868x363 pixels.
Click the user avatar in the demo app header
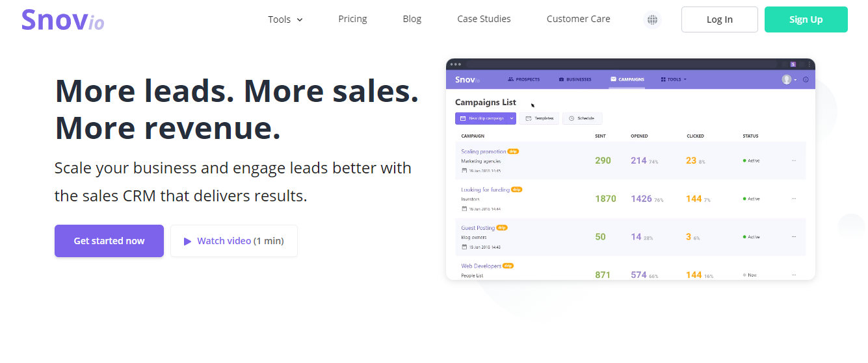[x=787, y=79]
